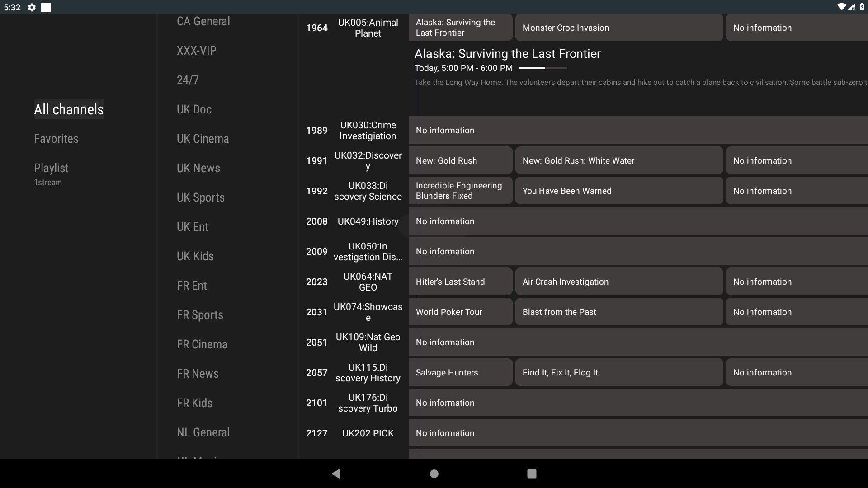Click the battery indicator icon
The image size is (868, 488).
(862, 7)
